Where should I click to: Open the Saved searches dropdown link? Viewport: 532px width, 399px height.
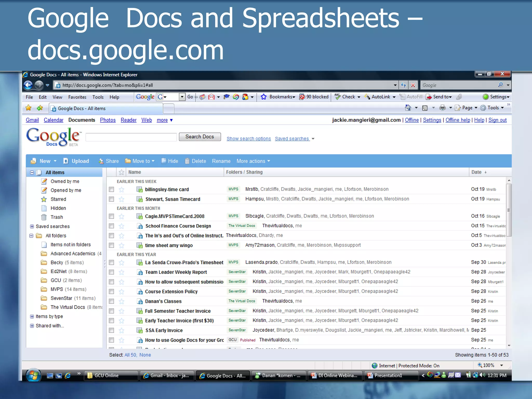tap(295, 139)
